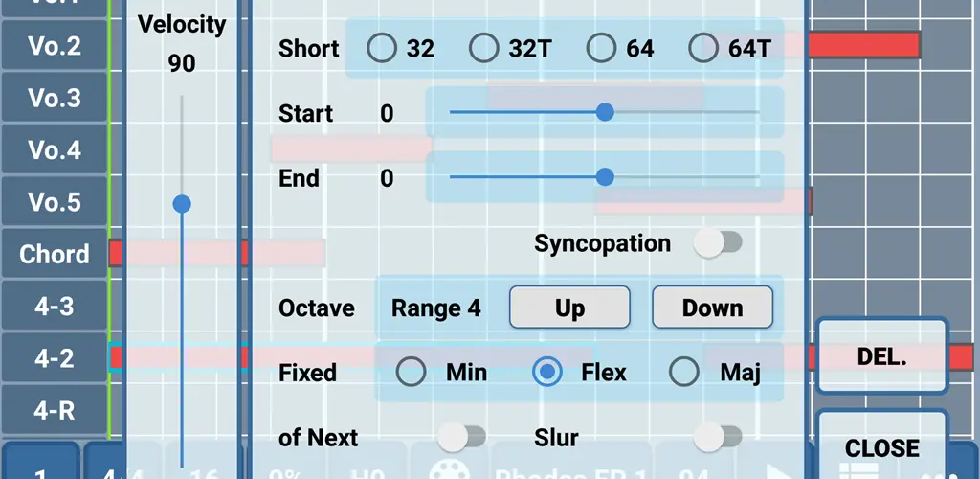Screen dimensions: 980x479
Task: Click the Velocity slider knob
Action: (182, 204)
